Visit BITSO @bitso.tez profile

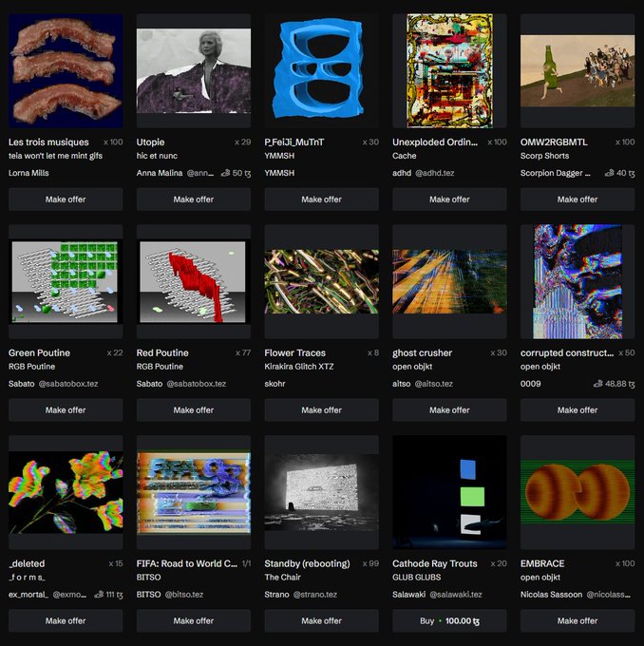170,595
